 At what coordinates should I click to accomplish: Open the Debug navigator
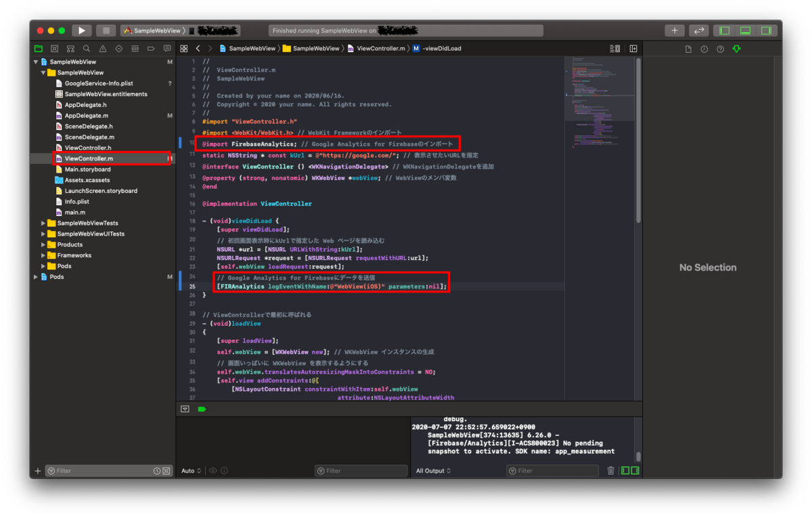(135, 49)
